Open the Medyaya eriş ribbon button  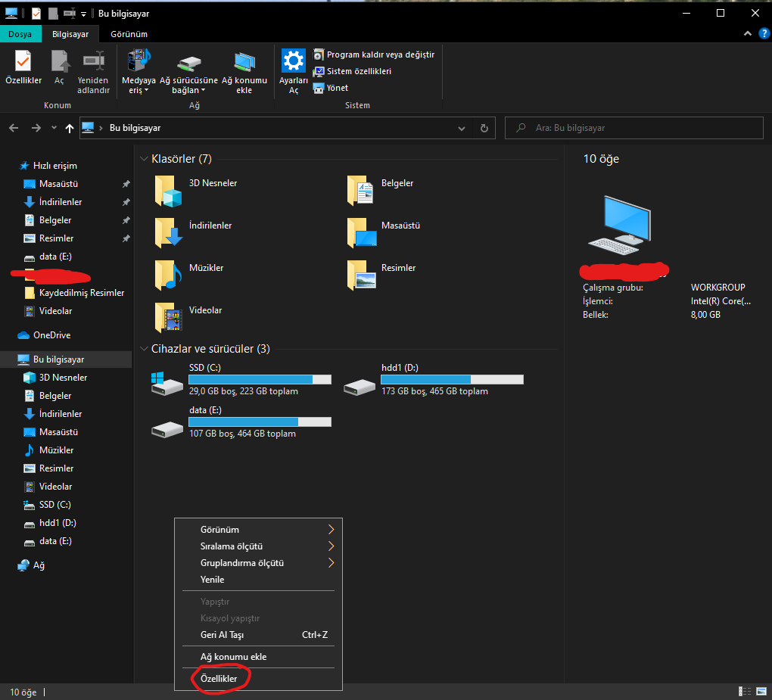139,71
